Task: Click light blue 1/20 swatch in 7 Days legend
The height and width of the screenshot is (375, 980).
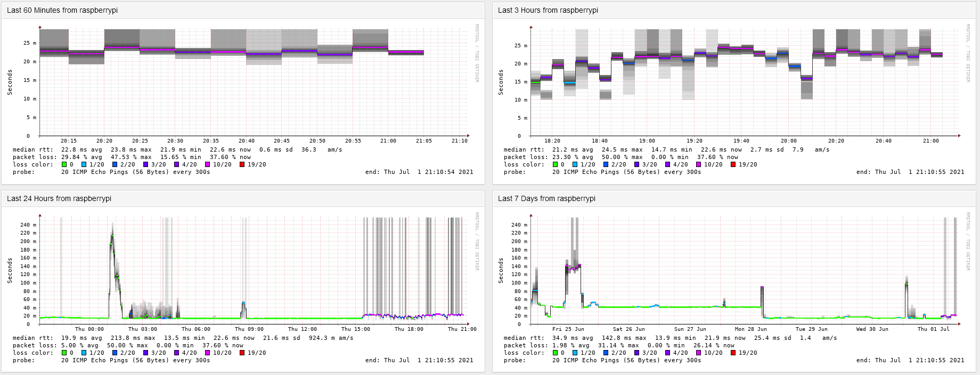Action: 575,353
